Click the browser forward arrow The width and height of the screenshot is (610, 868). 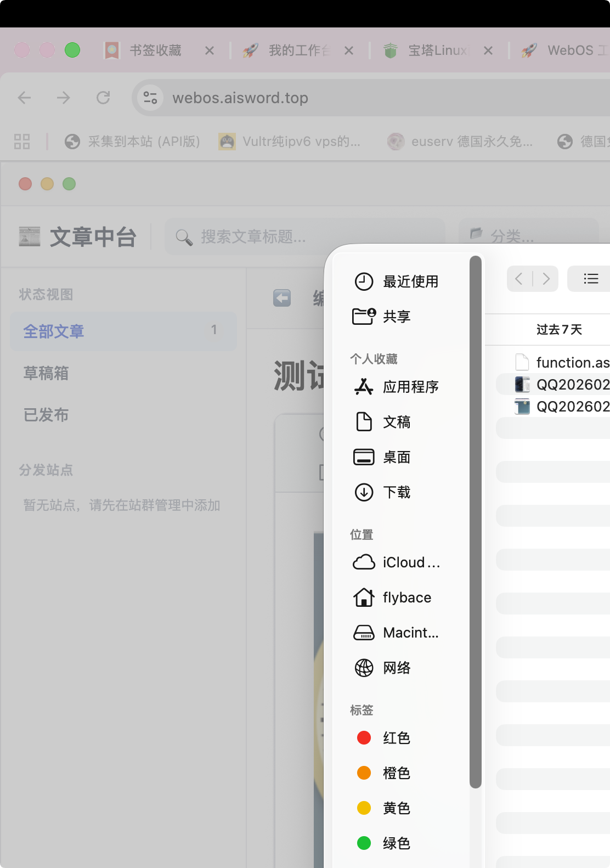pos(64,98)
